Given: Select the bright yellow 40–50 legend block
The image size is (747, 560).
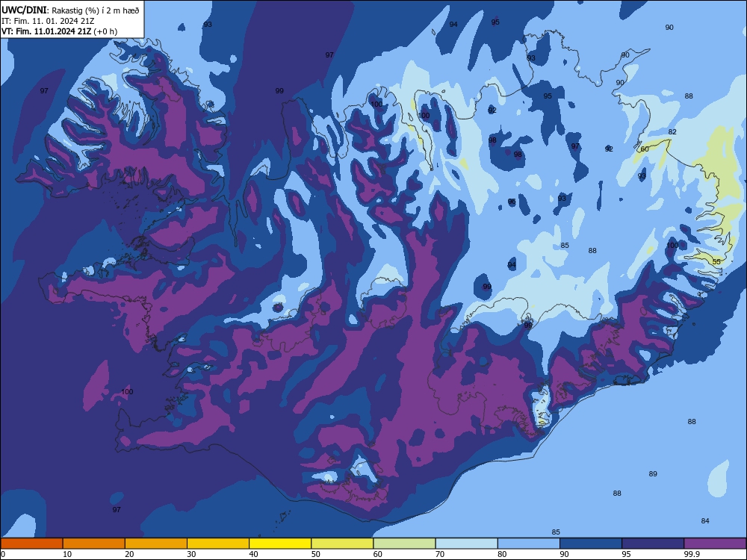Looking at the screenshot, I should 280,544.
